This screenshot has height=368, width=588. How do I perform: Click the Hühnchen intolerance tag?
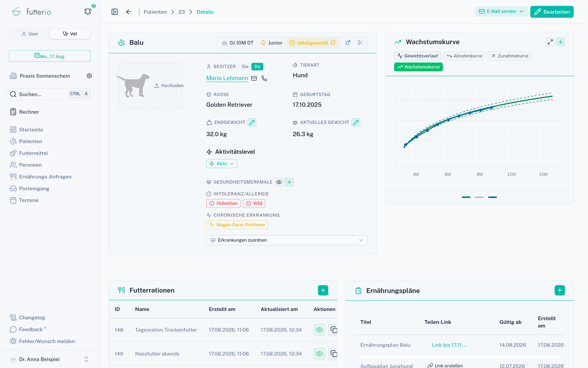coord(223,203)
